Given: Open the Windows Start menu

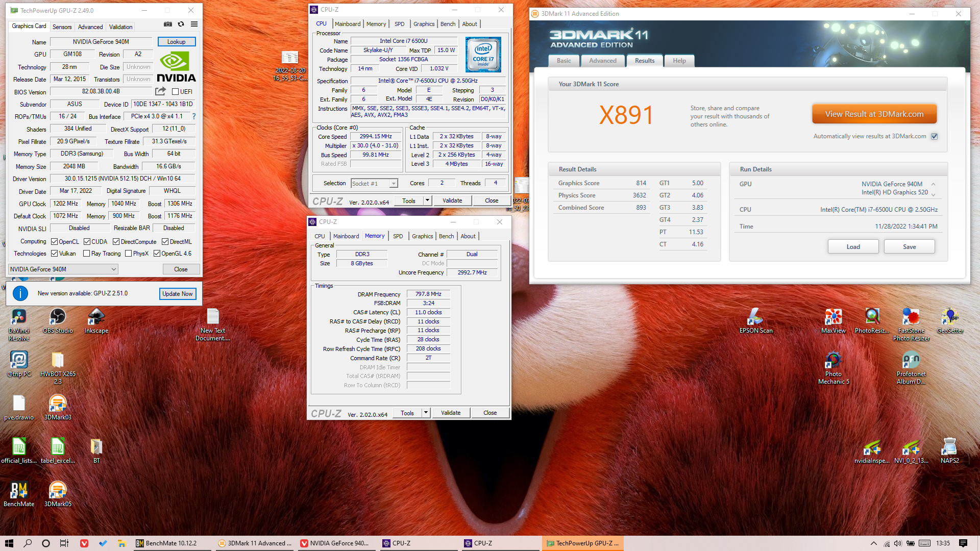Looking at the screenshot, I should tap(9, 543).
